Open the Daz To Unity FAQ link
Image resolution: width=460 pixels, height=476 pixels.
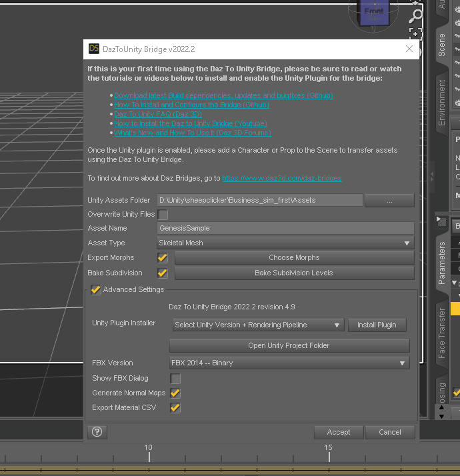pos(158,114)
